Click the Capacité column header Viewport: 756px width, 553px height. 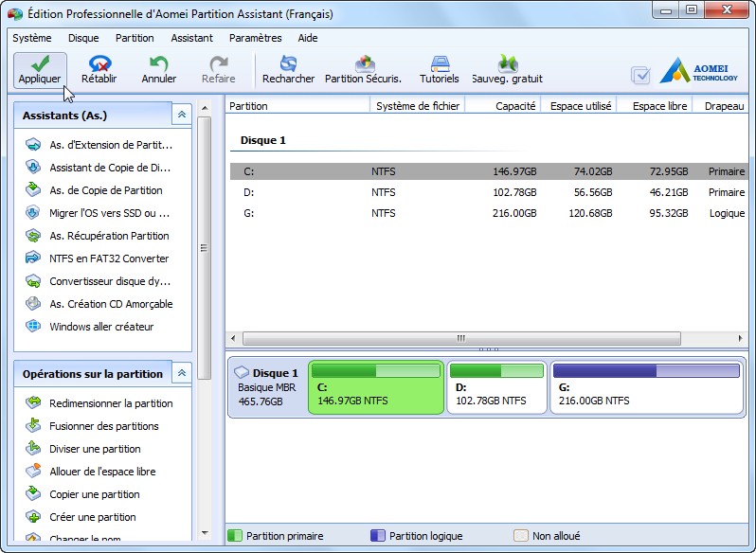point(503,106)
